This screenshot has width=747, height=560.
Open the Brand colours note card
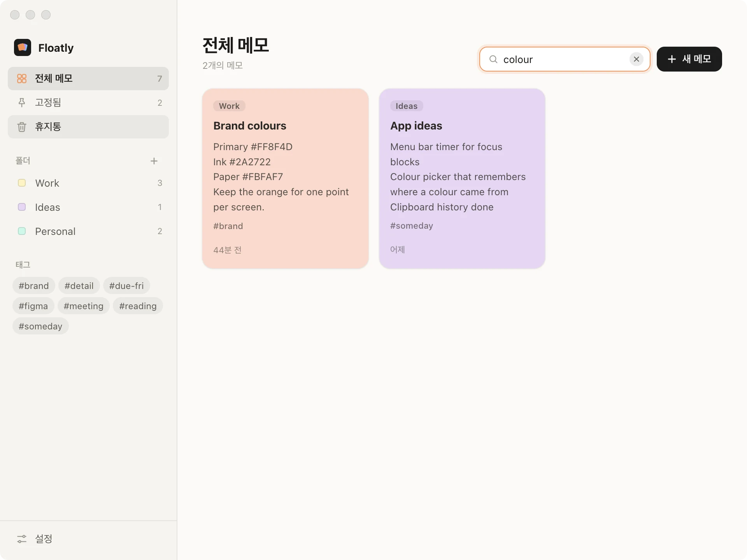pyautogui.click(x=285, y=178)
